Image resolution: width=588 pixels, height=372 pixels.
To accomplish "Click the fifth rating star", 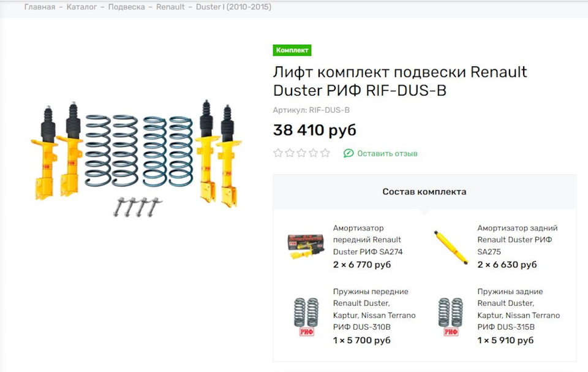I will pos(325,153).
